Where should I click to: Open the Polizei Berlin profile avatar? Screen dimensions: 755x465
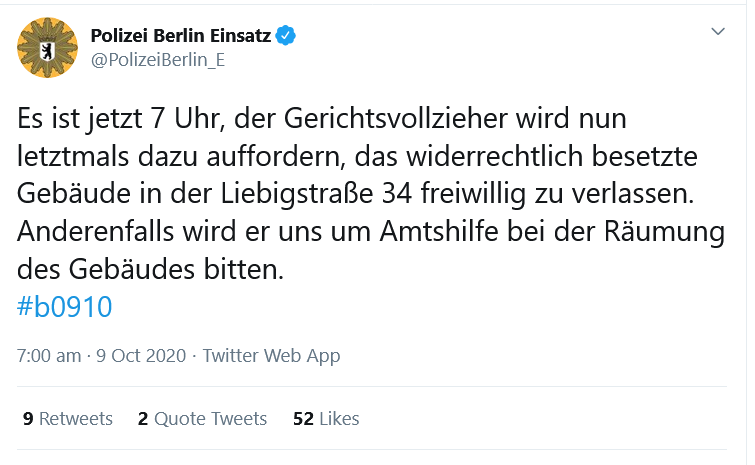[46, 47]
